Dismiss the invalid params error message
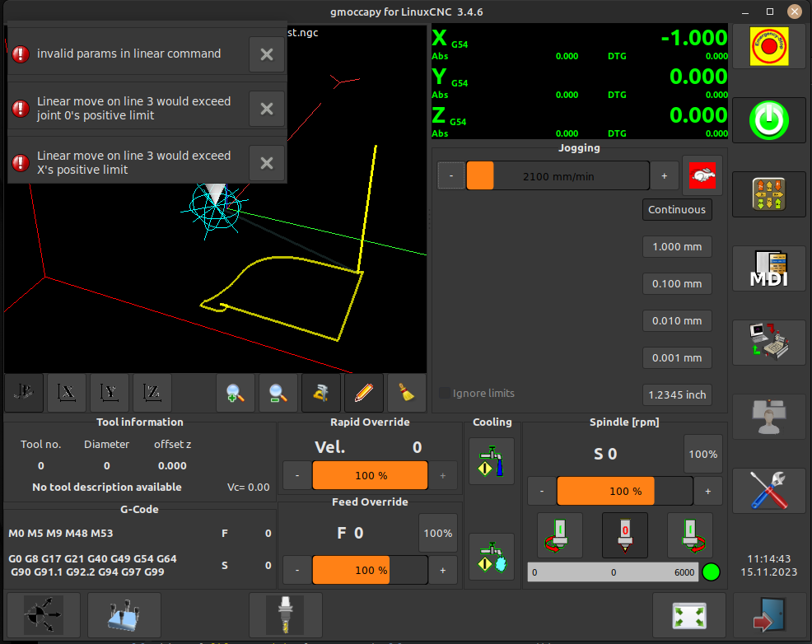Viewport: 812px width, 644px height. (x=266, y=54)
